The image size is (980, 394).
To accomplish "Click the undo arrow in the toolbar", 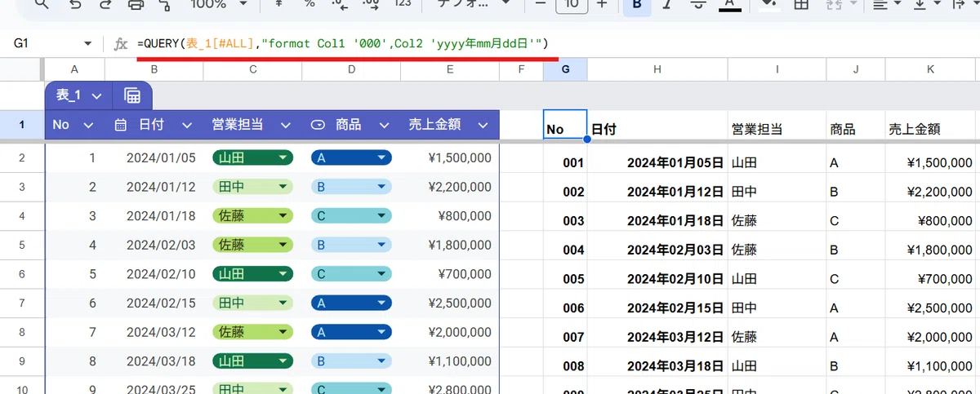I will (x=75, y=5).
